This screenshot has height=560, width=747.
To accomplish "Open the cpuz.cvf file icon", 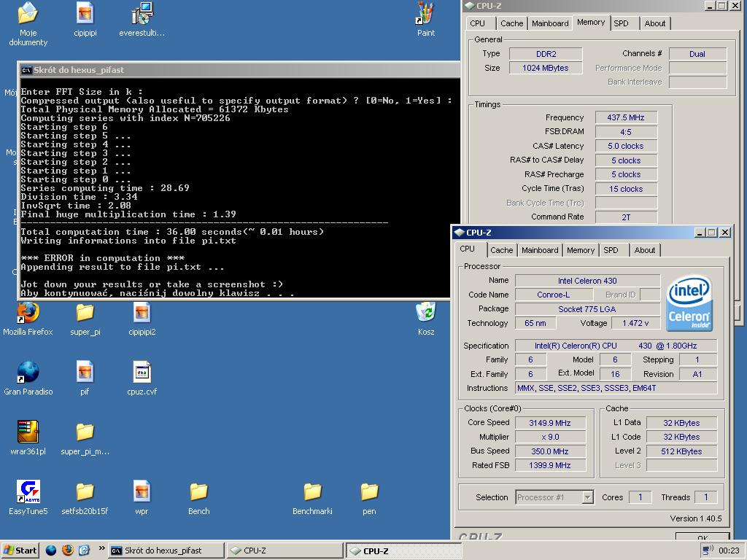I will [142, 373].
